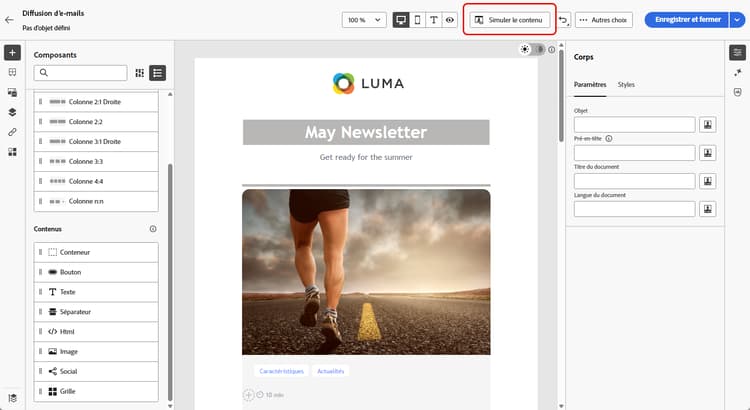This screenshot has width=750, height=410.
Task: Select the Colonne 3:1 Droite structure
Action: (96, 142)
